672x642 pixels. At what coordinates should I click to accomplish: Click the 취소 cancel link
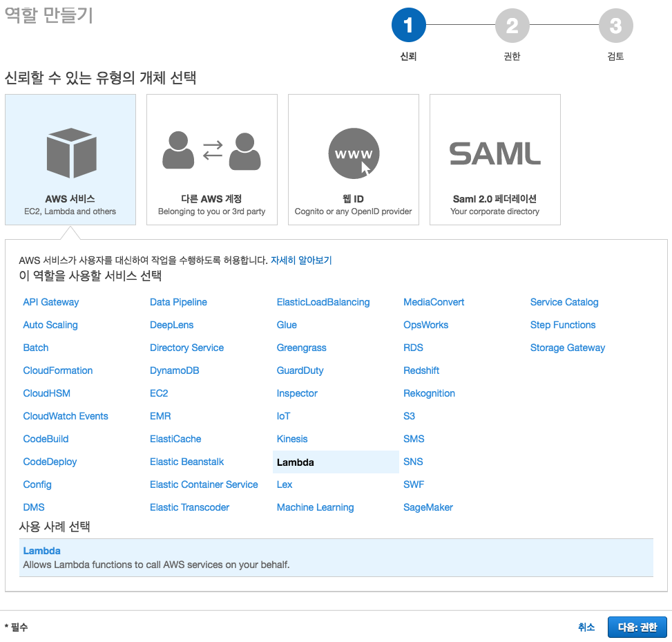586,627
